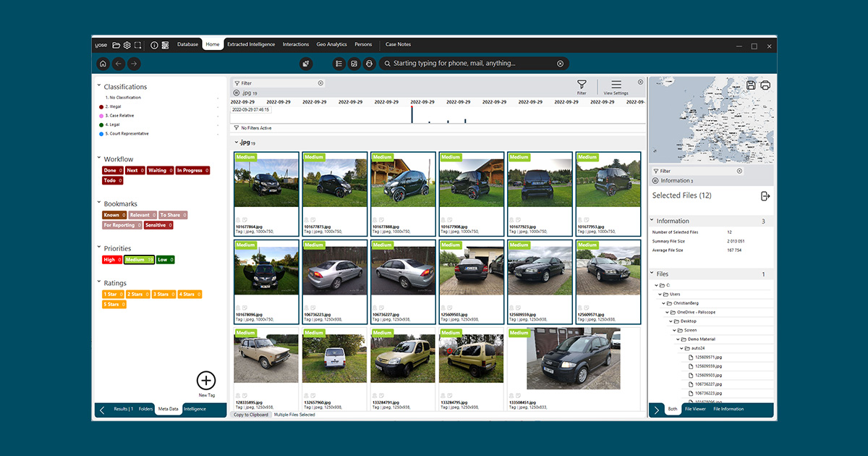Click the list view icon left of search

tap(339, 64)
